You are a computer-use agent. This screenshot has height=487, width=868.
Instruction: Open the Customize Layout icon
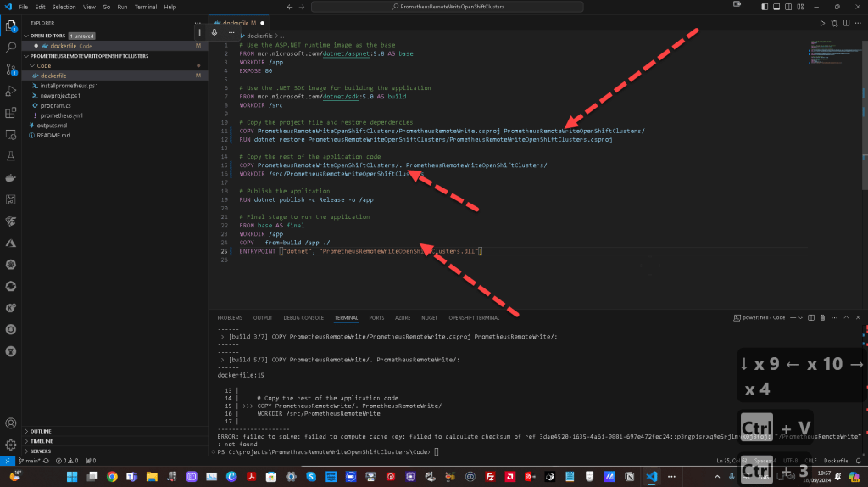click(800, 7)
